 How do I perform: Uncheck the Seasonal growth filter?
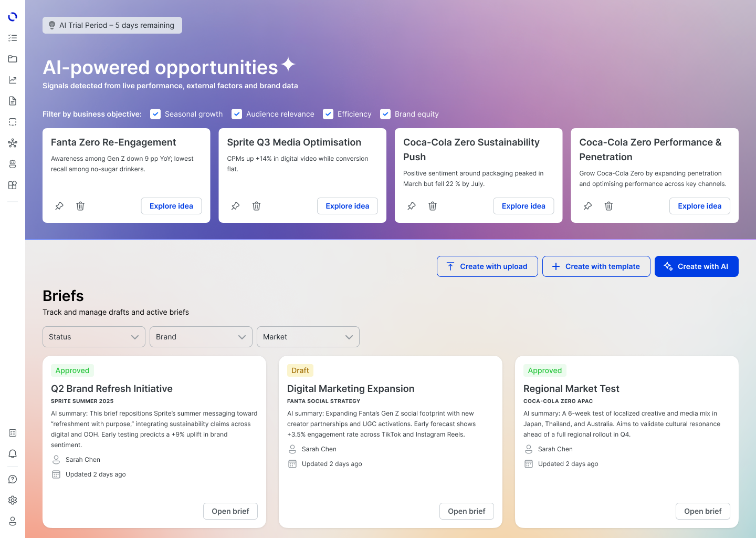coord(155,114)
